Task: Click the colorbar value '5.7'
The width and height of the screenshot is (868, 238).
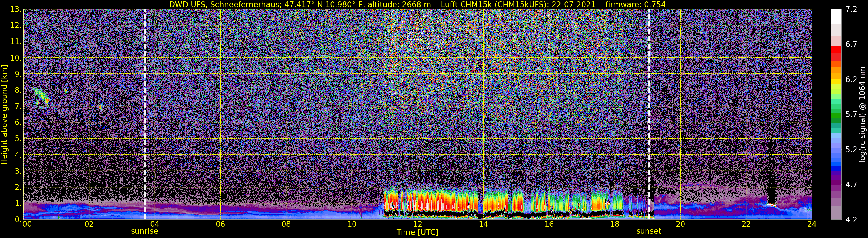Action: coord(851,115)
